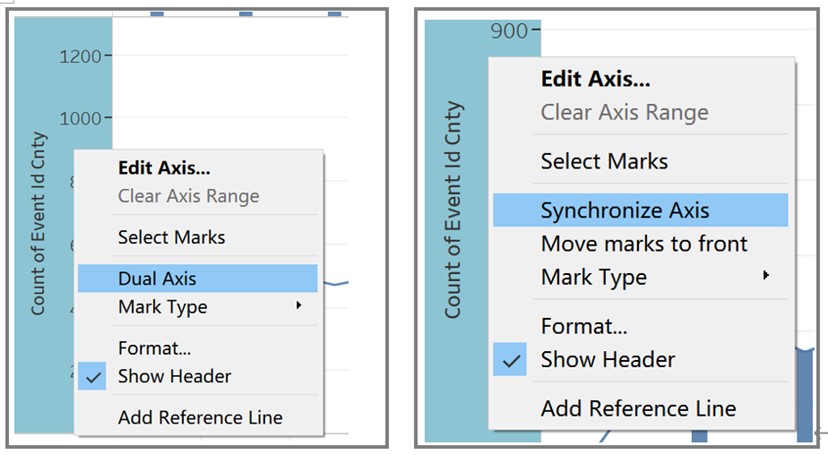The width and height of the screenshot is (828, 455).
Task: Click Clear Axis Range in Dual Axis menu
Action: [x=188, y=196]
